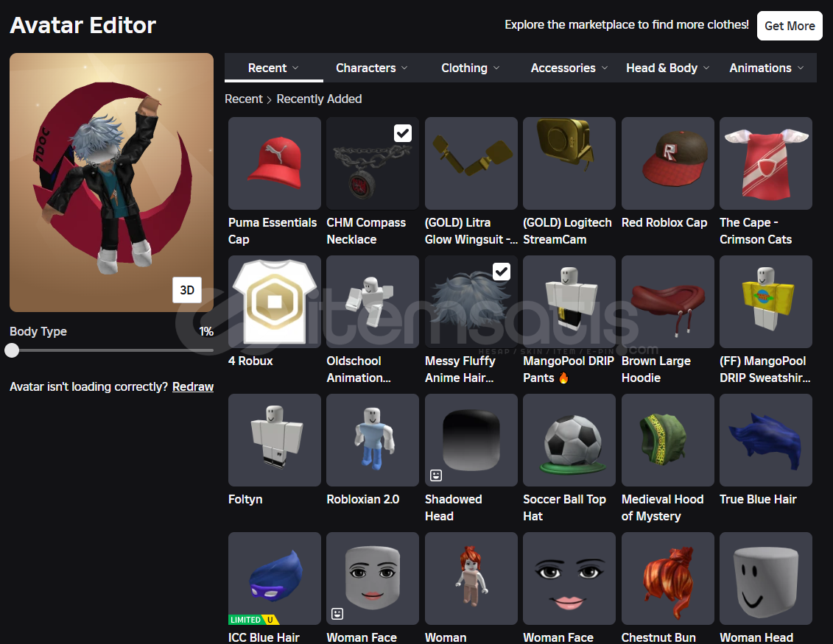The width and height of the screenshot is (833, 644).
Task: Equip The Cape - Crimson Cats item
Action: (765, 163)
